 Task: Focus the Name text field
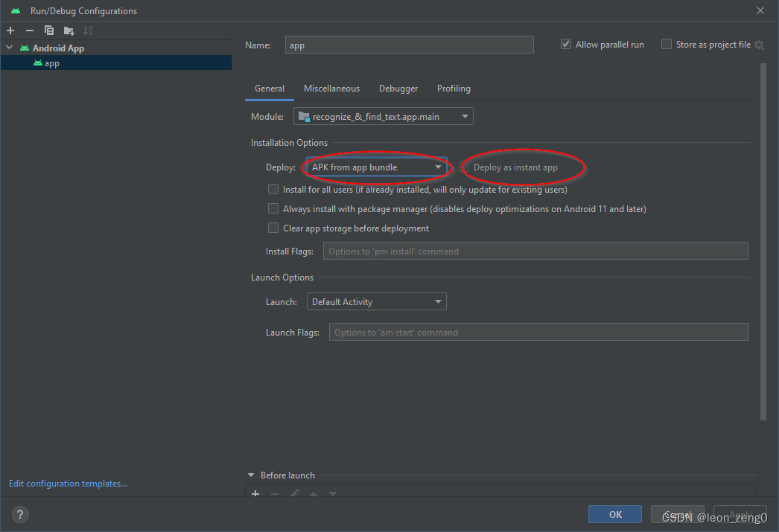pos(409,45)
